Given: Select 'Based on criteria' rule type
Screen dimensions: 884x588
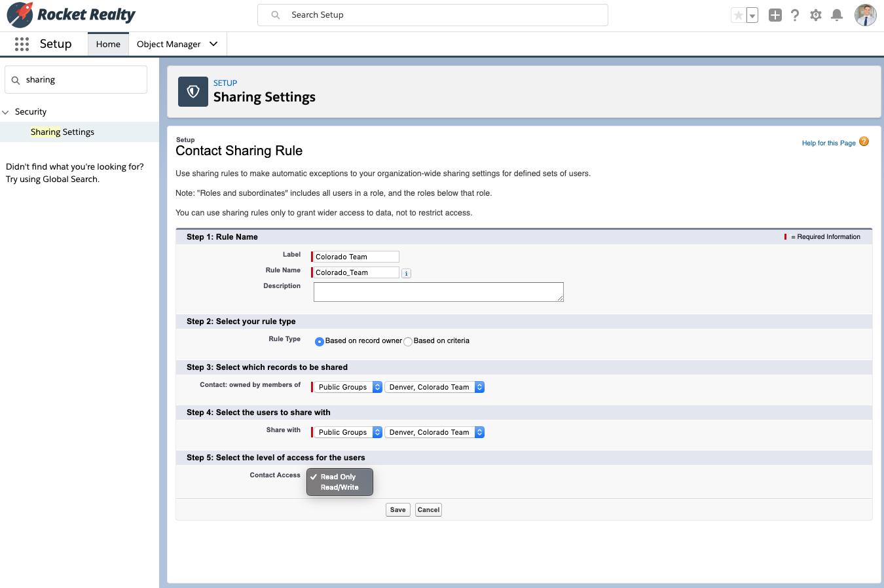Looking at the screenshot, I should pos(407,341).
